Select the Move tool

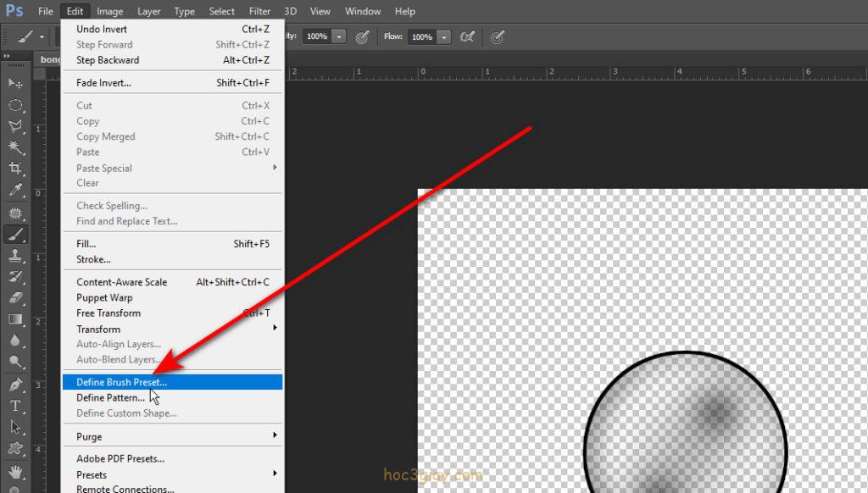click(15, 83)
